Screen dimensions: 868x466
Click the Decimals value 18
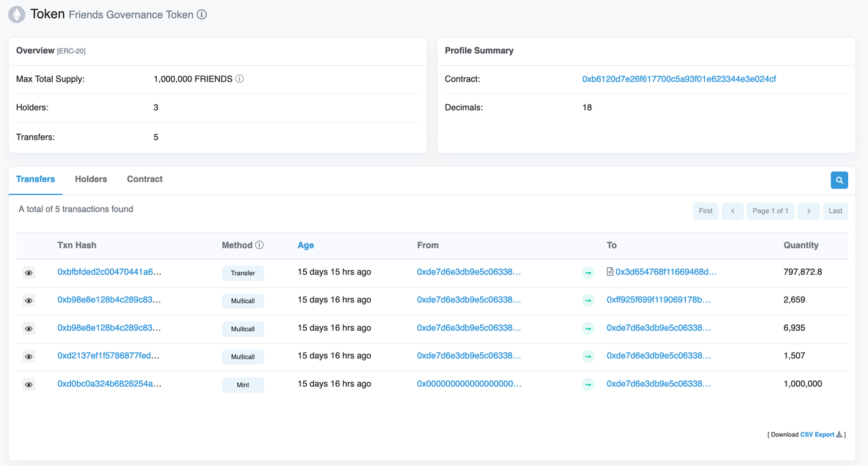(x=587, y=108)
